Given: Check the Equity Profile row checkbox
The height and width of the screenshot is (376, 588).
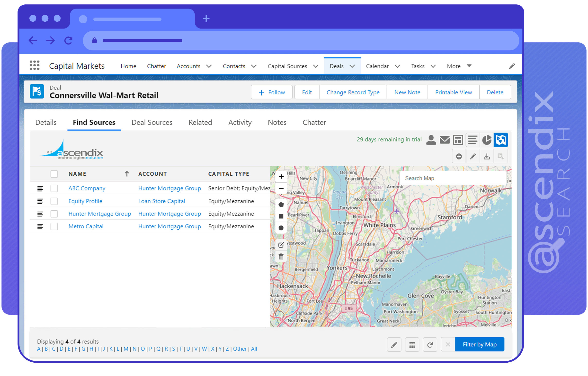Looking at the screenshot, I should [54, 201].
